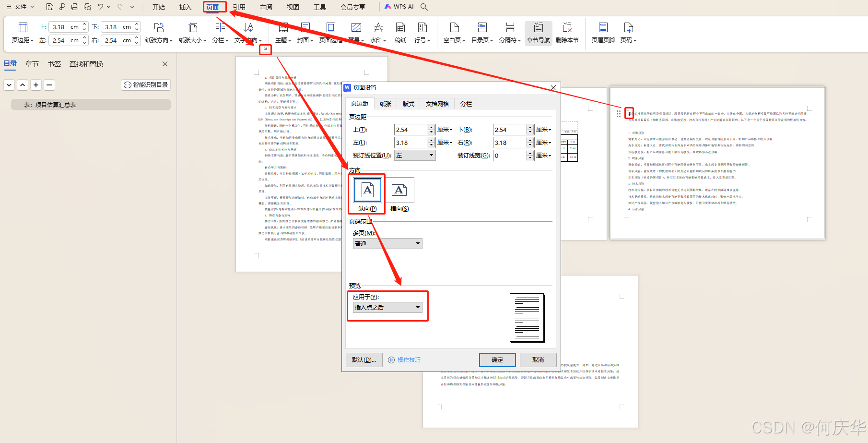
Task: Click the 操作技巧 tips link
Action: tap(409, 360)
